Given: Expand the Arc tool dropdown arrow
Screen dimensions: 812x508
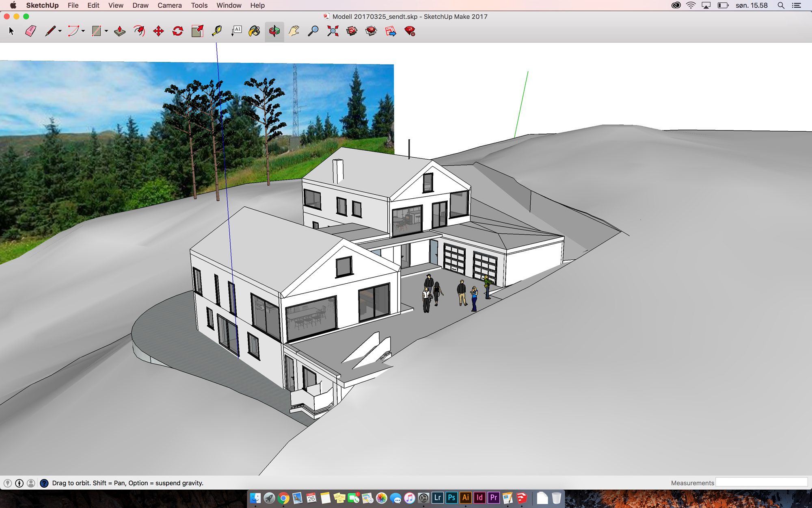Looking at the screenshot, I should [83, 31].
